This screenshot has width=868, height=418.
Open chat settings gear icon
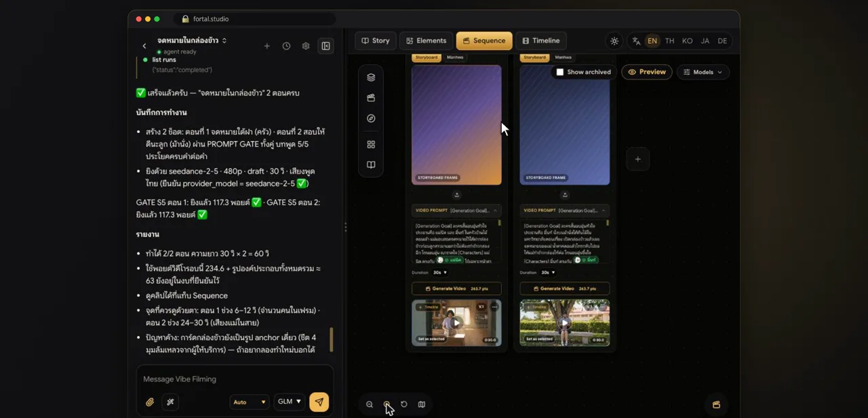click(306, 46)
